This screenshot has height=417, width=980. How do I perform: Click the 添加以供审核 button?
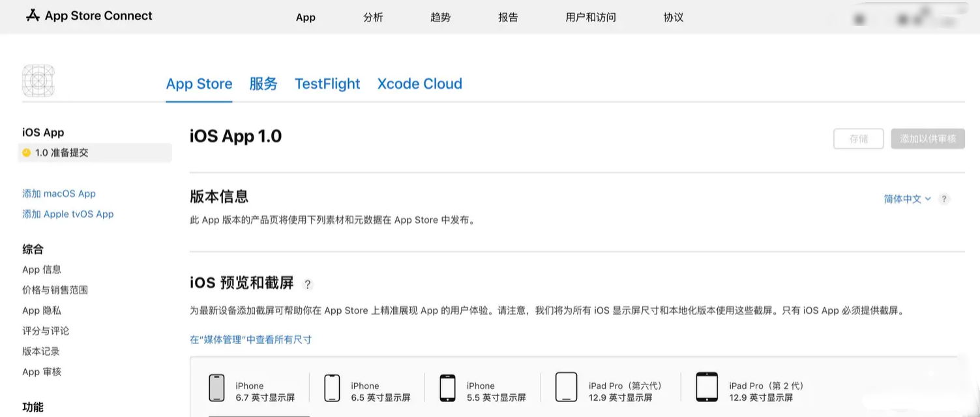coord(927,138)
